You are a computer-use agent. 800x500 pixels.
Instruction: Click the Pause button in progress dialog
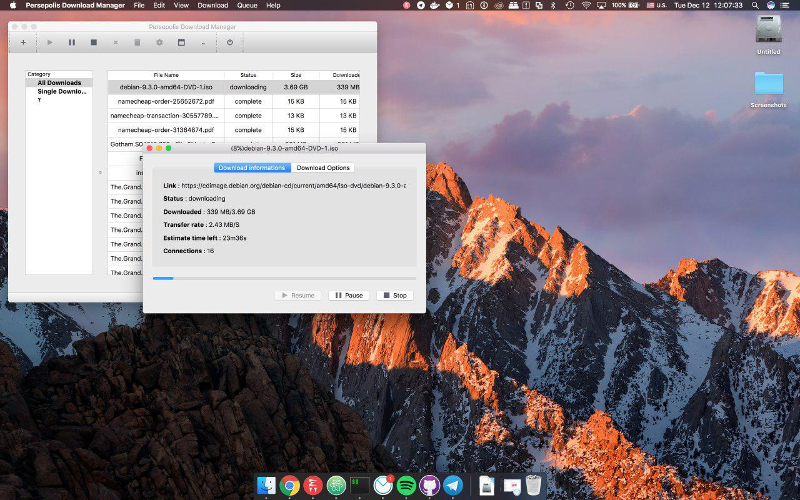click(348, 295)
